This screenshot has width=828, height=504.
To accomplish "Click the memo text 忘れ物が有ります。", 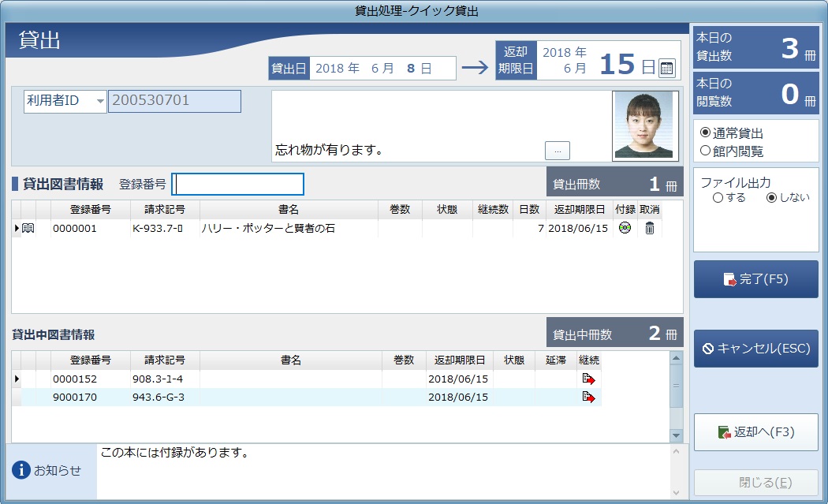I will click(329, 150).
